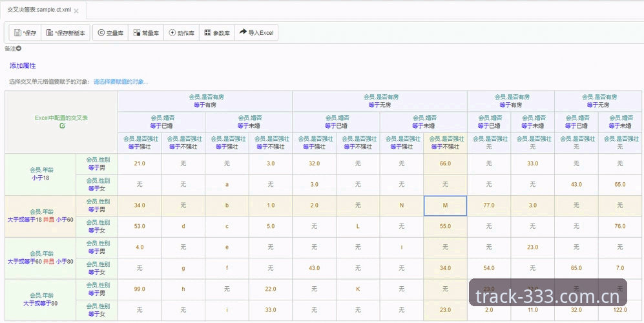644x323 pixels.
Task: Click edit icon under Excel中配置的交叉表
Action: point(61,126)
